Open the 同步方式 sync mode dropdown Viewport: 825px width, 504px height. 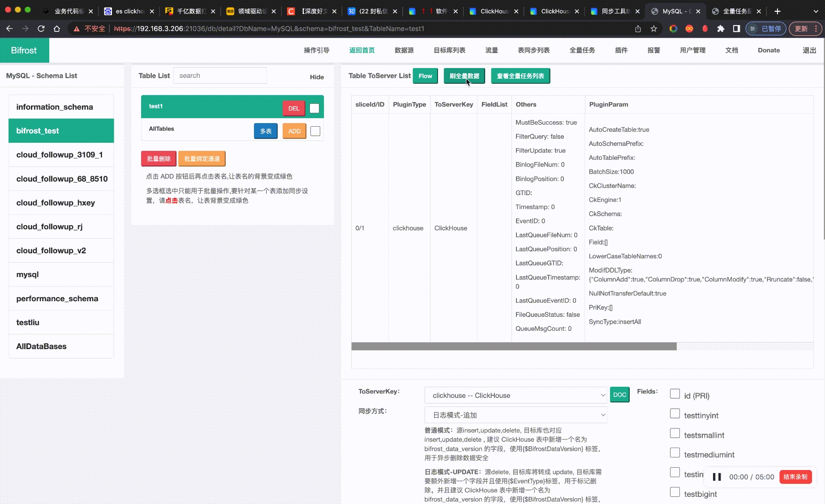click(x=516, y=415)
